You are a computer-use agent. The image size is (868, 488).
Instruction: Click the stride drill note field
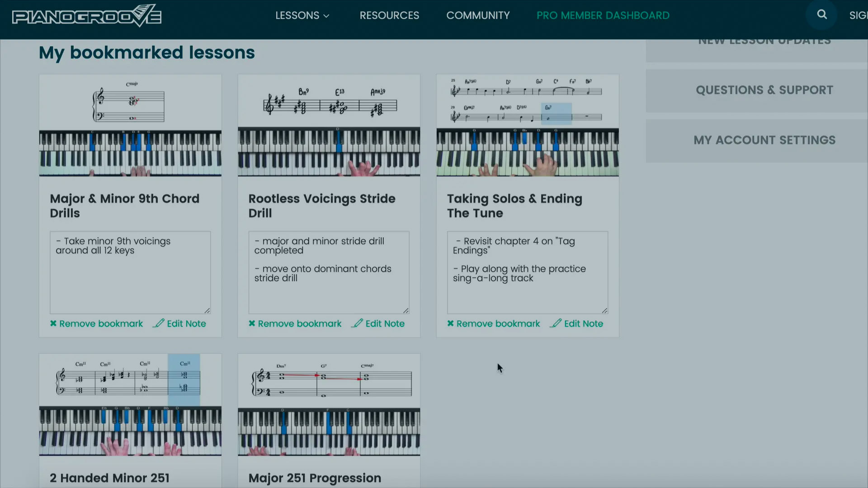click(x=329, y=272)
